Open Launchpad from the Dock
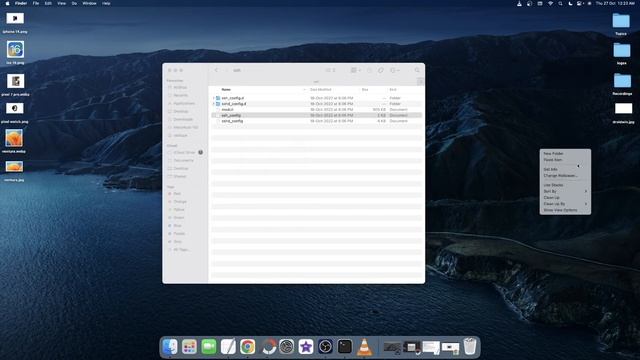640x360 pixels. (x=189, y=347)
